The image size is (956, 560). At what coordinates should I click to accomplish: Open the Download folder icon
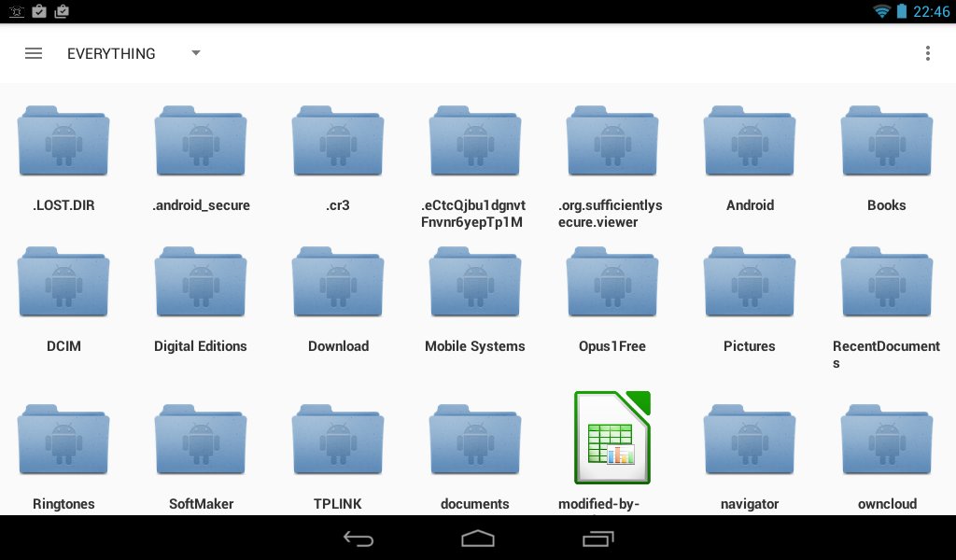tap(338, 282)
